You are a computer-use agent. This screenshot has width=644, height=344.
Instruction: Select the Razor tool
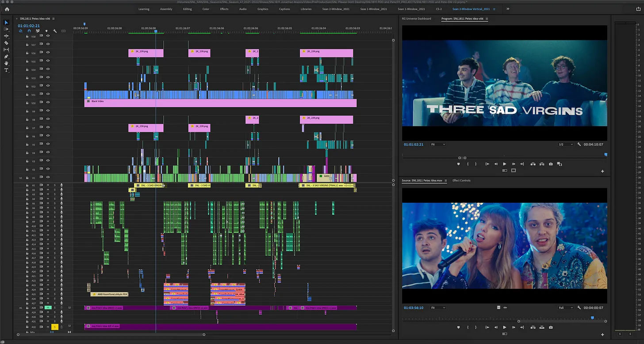coord(6,43)
